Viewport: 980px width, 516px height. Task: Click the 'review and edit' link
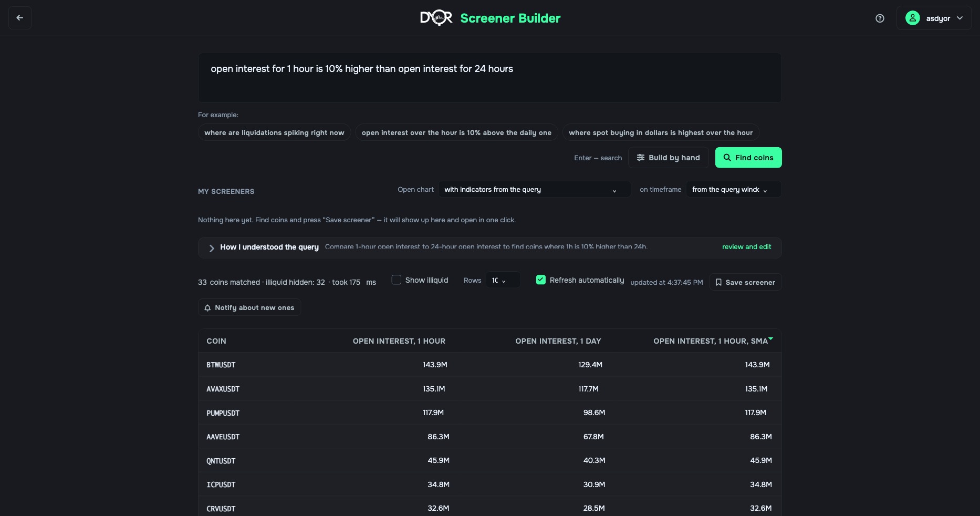click(746, 247)
